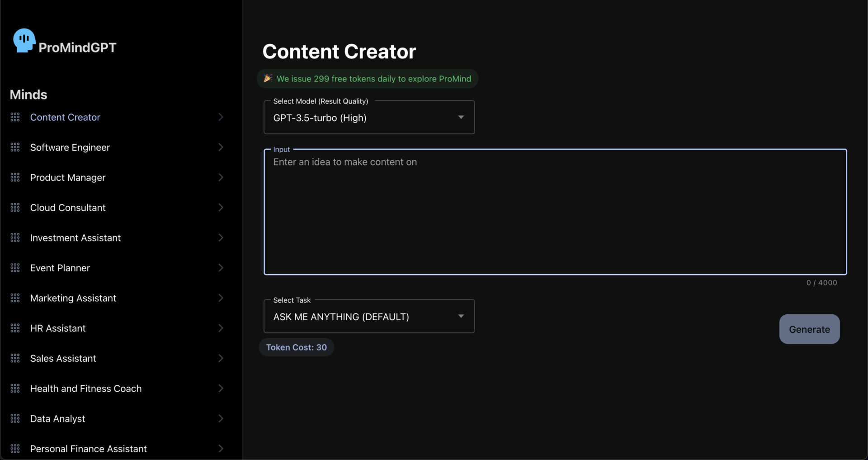This screenshot has height=460, width=868.
Task: Open the Content Creator mind
Action: [65, 117]
